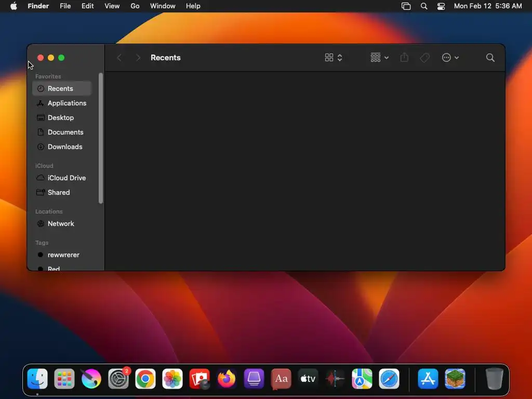Go forward with the toolbar forward arrow
This screenshot has width=532, height=399.
138,58
